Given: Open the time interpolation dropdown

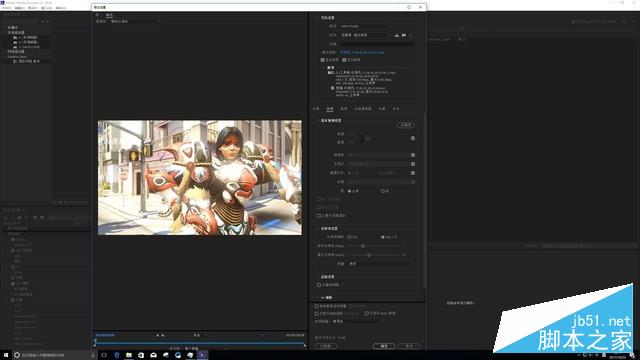Looking at the screenshot, I should [x=358, y=322].
